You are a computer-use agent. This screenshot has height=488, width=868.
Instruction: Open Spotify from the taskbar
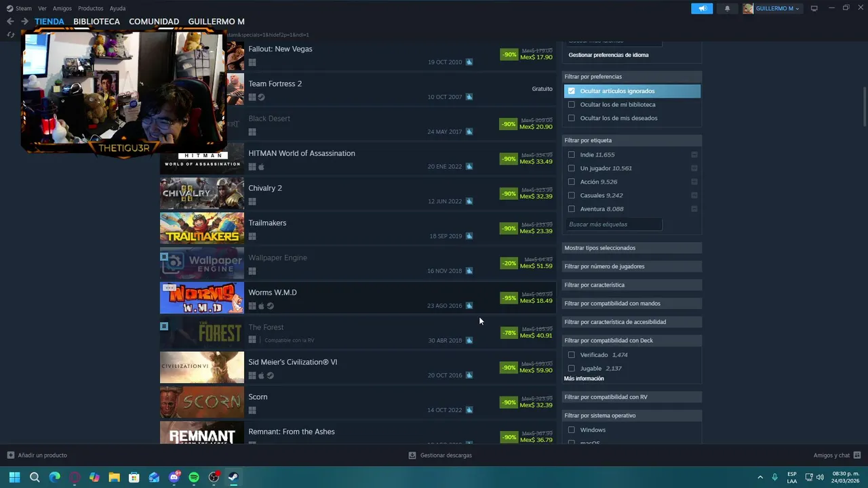click(x=194, y=477)
